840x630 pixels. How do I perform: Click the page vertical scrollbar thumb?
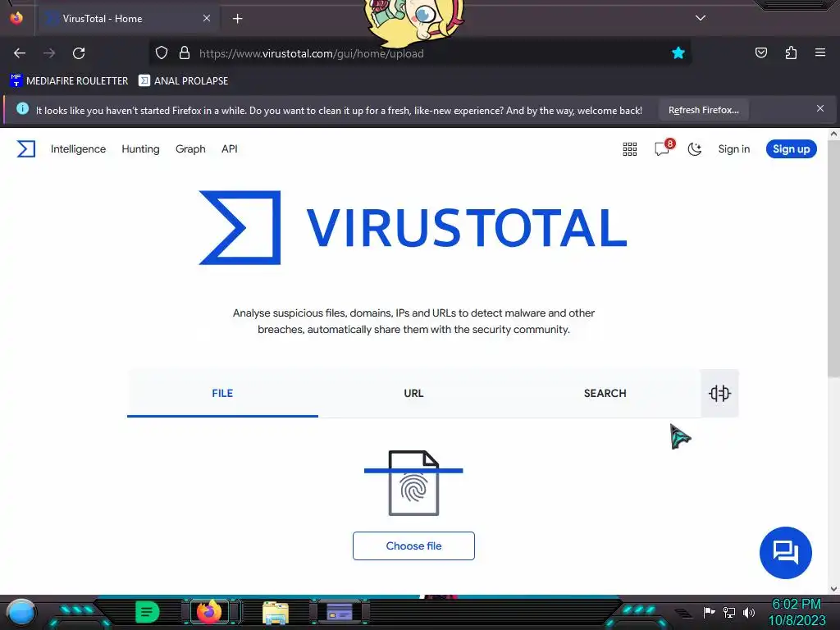coord(833,258)
